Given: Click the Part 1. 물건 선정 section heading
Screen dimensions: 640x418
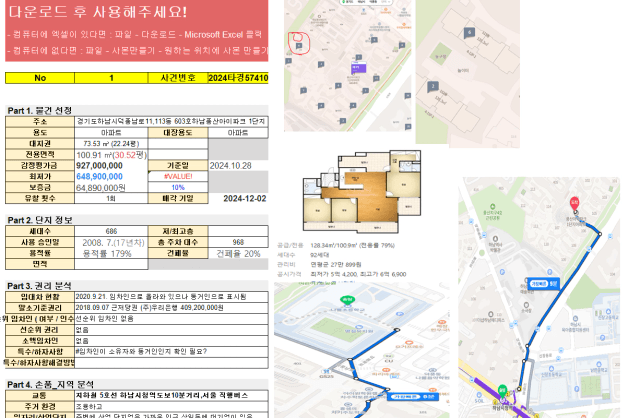Looking at the screenshot, I should 40,110.
